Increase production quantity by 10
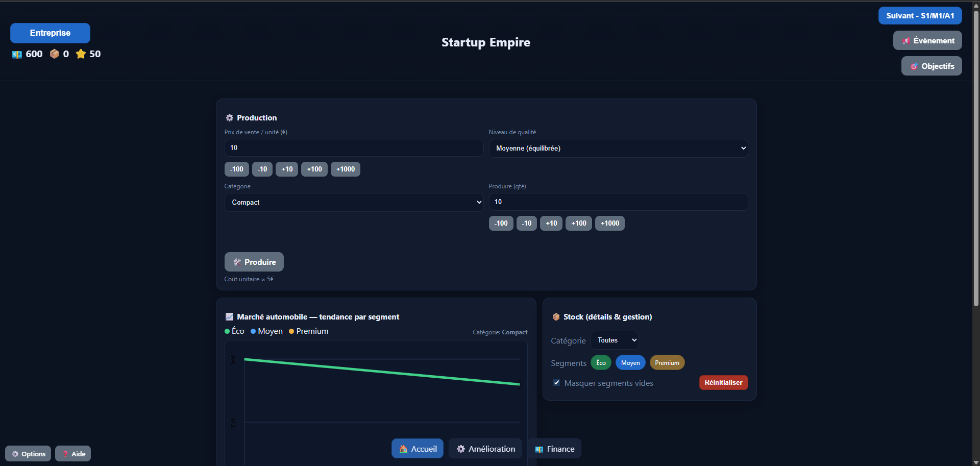The height and width of the screenshot is (466, 980). 551,223
